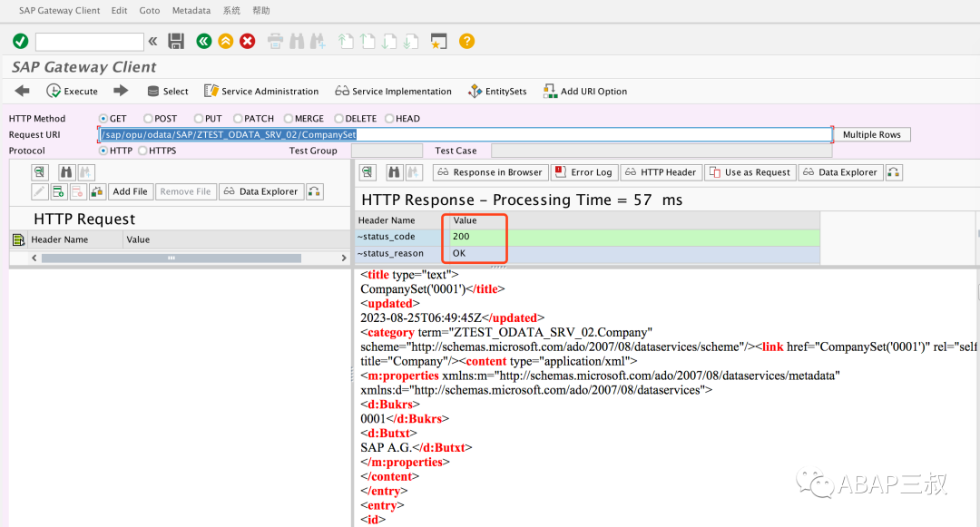The image size is (980, 527).
Task: Collapse the command field using double chevron
Action: [152, 41]
